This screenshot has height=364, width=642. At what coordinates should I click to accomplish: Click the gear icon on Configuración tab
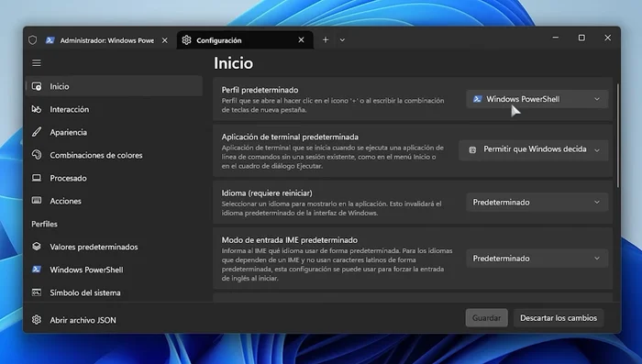[187, 40]
